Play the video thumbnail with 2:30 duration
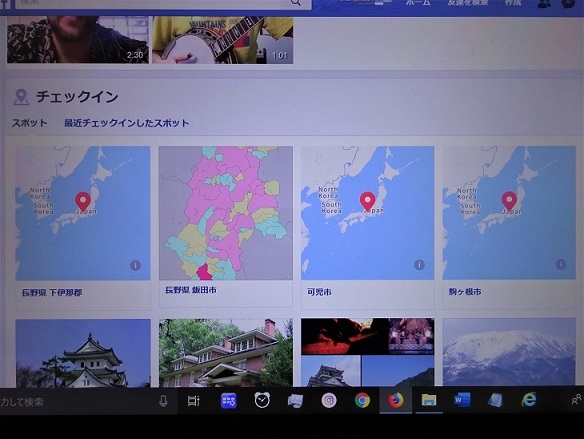 click(78, 39)
